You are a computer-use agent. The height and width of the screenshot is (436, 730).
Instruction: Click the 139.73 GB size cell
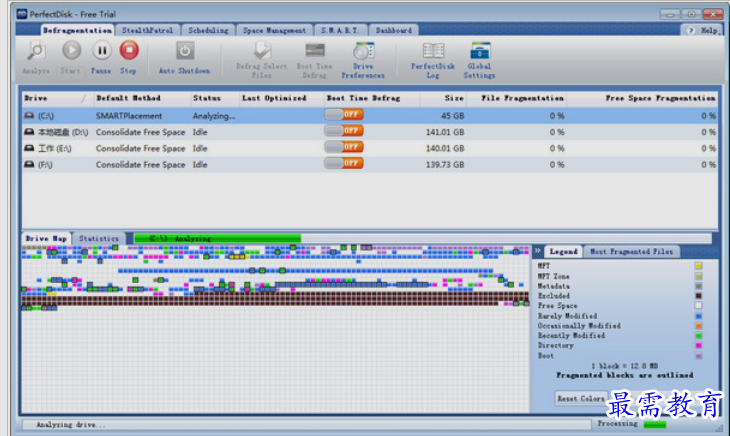[x=445, y=165]
